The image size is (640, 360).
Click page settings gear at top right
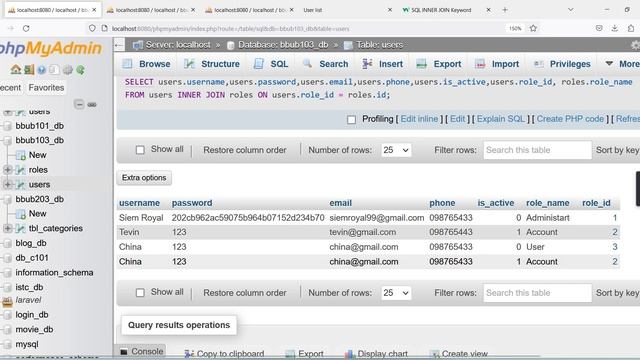point(636,45)
